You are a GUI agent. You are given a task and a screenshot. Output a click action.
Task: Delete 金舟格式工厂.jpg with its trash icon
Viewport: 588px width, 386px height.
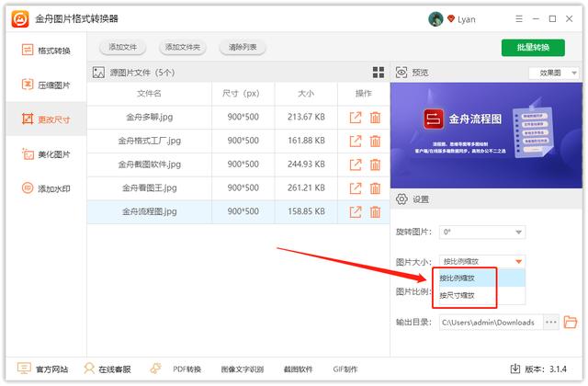[375, 141]
